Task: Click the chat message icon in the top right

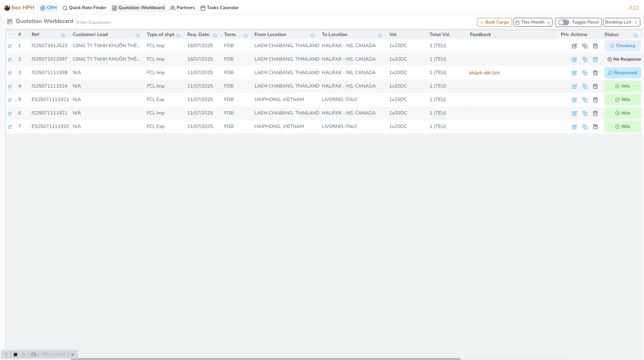Action: [x=636, y=8]
